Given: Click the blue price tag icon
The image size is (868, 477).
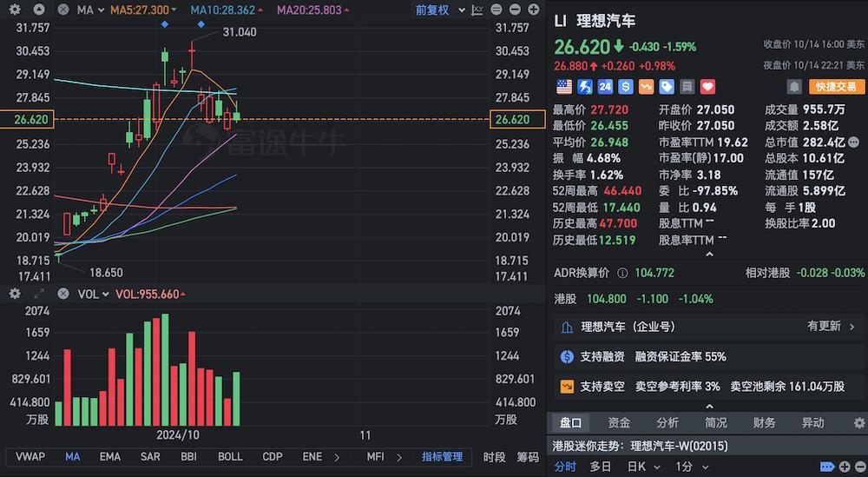Looking at the screenshot, I should [x=666, y=87].
